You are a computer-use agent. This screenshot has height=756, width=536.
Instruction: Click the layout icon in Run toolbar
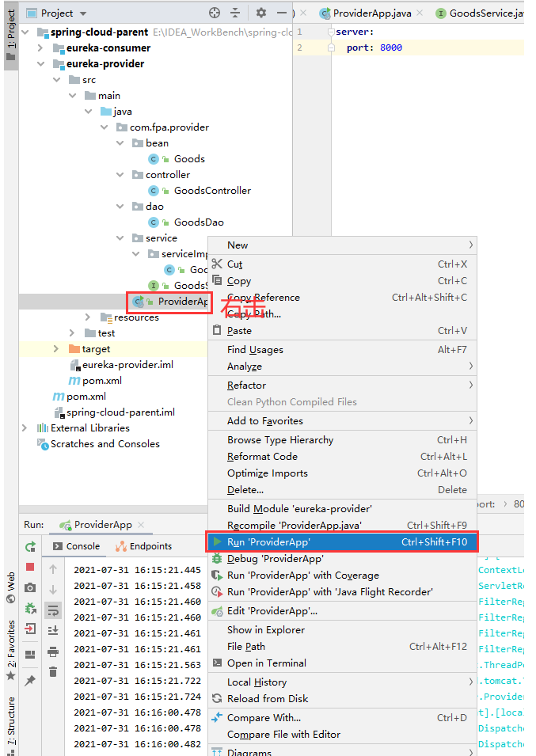(30, 654)
